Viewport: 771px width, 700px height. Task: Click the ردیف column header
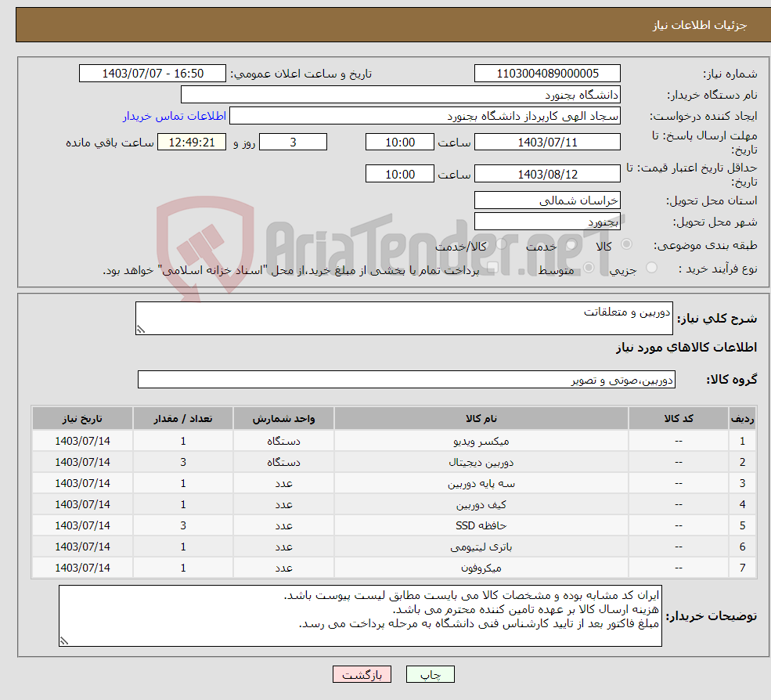click(x=743, y=418)
